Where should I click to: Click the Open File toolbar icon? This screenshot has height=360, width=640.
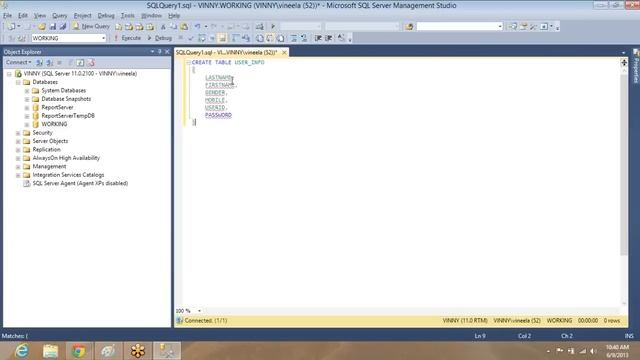[42, 27]
